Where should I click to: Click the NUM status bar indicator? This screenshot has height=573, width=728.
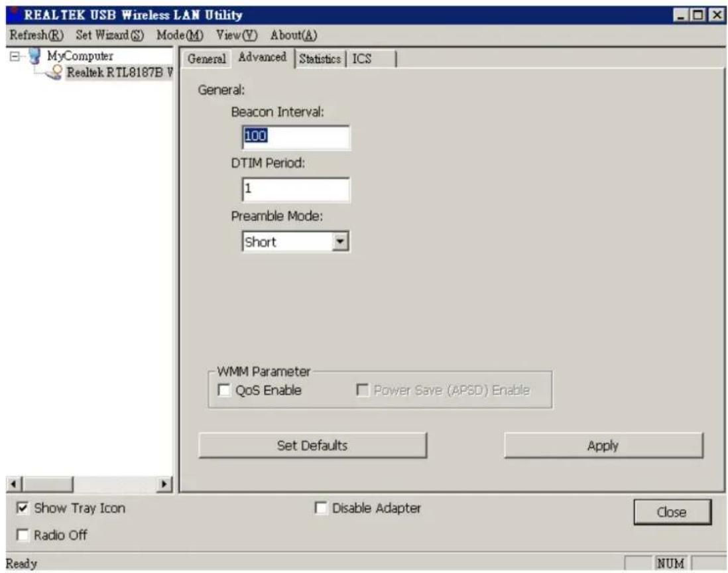pos(671,564)
